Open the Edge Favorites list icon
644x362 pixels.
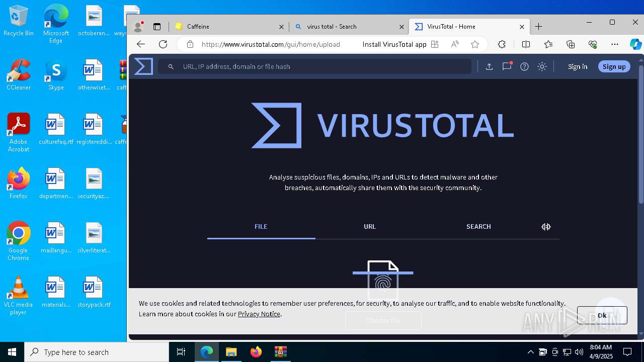pyautogui.click(x=548, y=44)
